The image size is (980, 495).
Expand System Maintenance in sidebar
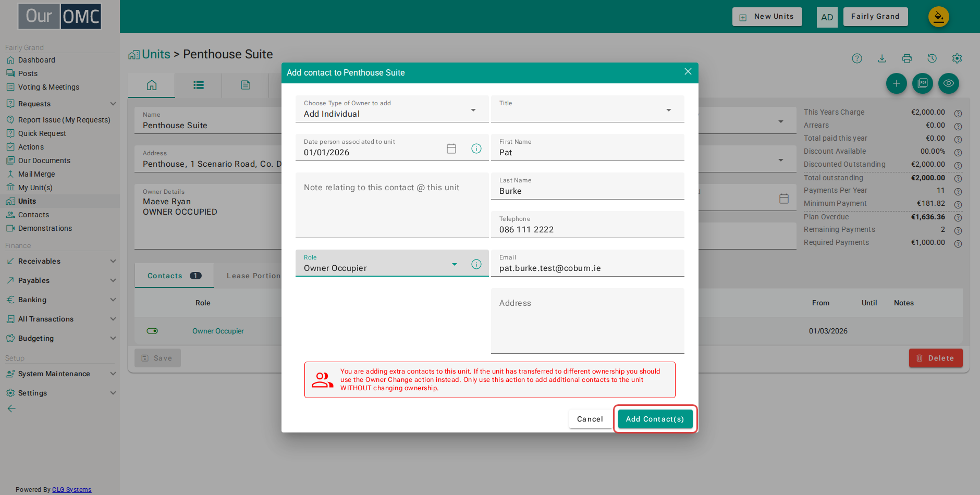(x=60, y=374)
